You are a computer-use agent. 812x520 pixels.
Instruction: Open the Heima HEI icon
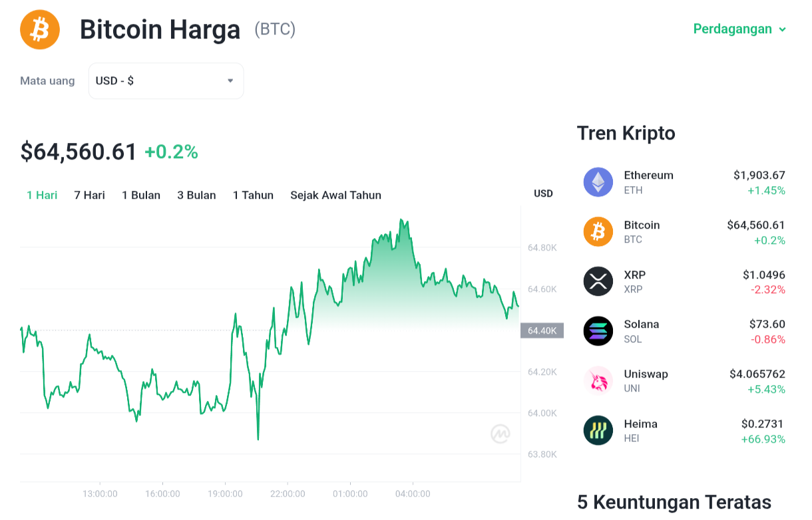pyautogui.click(x=598, y=430)
